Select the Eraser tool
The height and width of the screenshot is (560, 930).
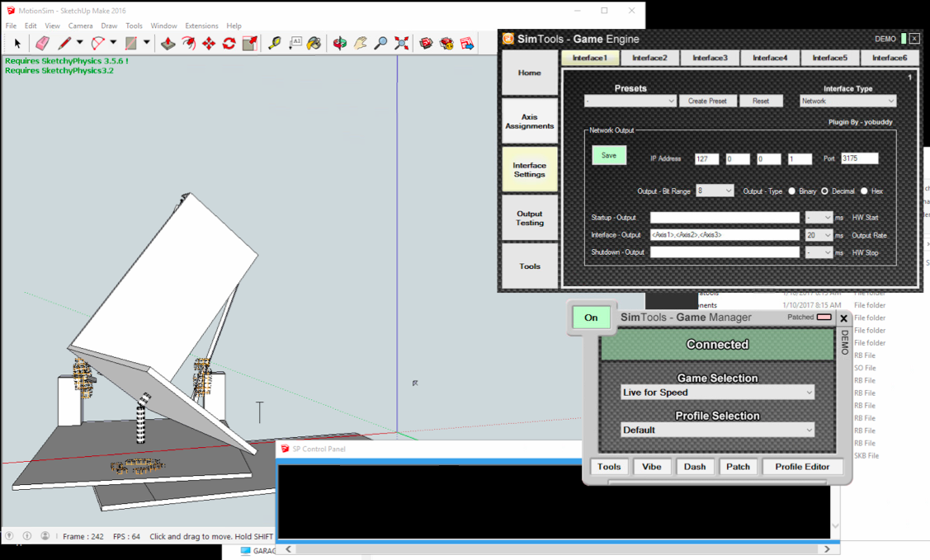coord(43,43)
